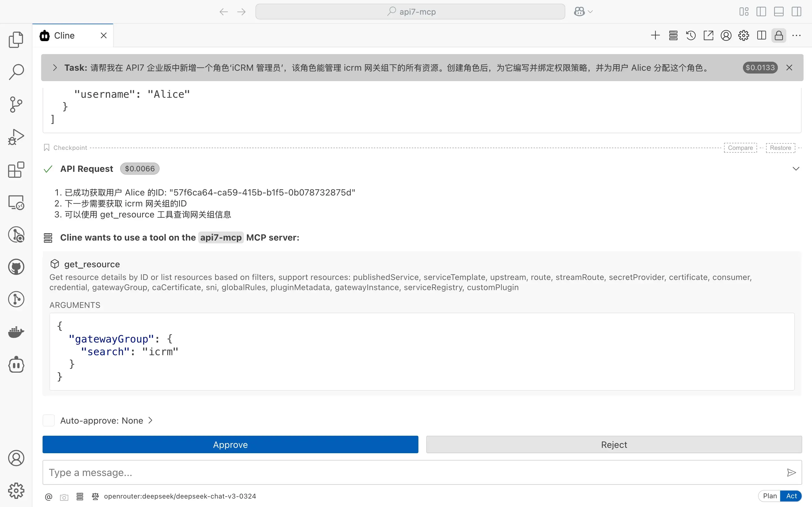Collapse the API Request section
Screen dimensions: 812x507
click(x=796, y=169)
